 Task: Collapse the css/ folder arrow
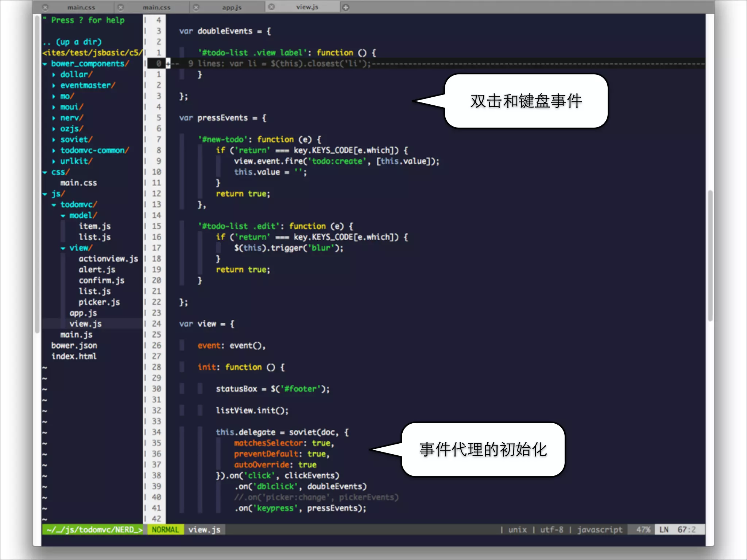45,172
